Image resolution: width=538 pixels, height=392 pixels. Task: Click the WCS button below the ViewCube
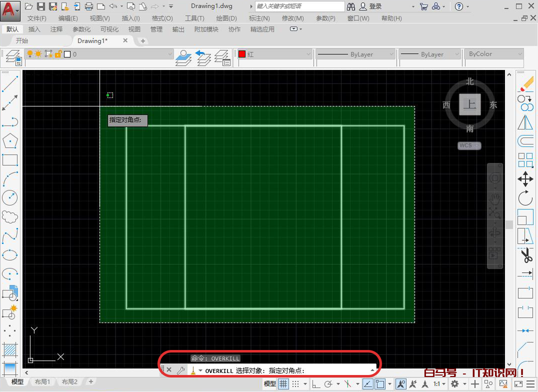[468, 145]
